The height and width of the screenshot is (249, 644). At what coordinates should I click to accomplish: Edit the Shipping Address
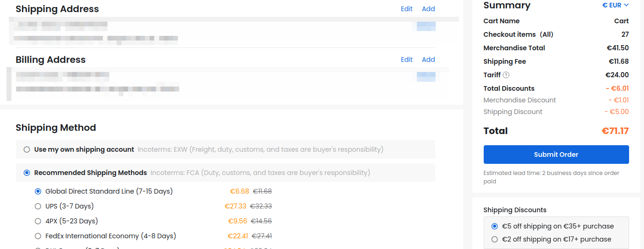click(406, 9)
